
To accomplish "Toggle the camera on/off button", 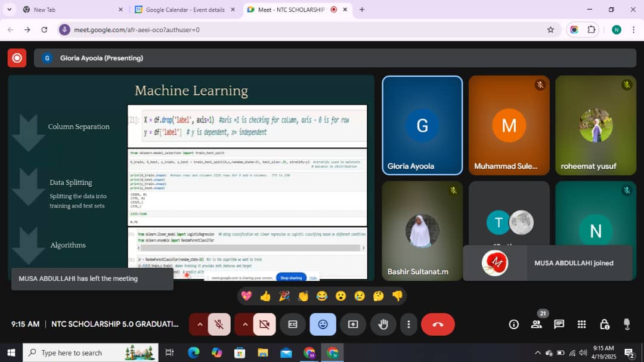I will click(265, 324).
